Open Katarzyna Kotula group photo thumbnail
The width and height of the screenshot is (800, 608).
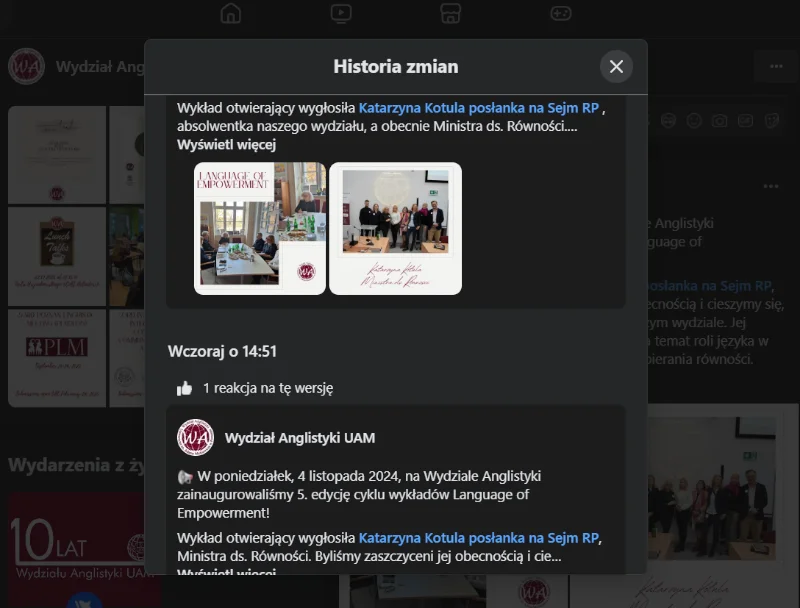click(x=395, y=229)
